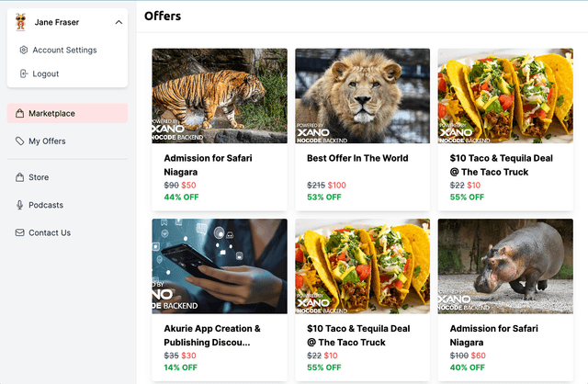Select Account Settings from user menu

[64, 51]
